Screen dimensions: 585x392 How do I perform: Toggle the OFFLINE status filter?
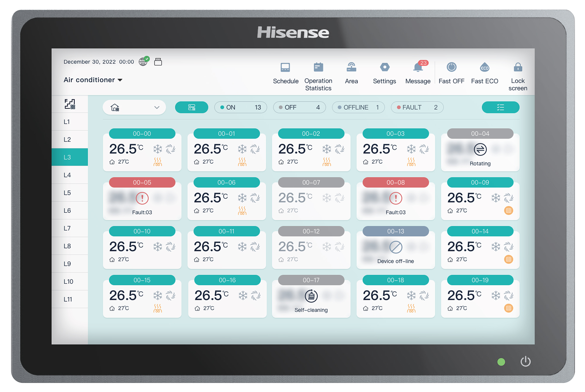click(358, 107)
